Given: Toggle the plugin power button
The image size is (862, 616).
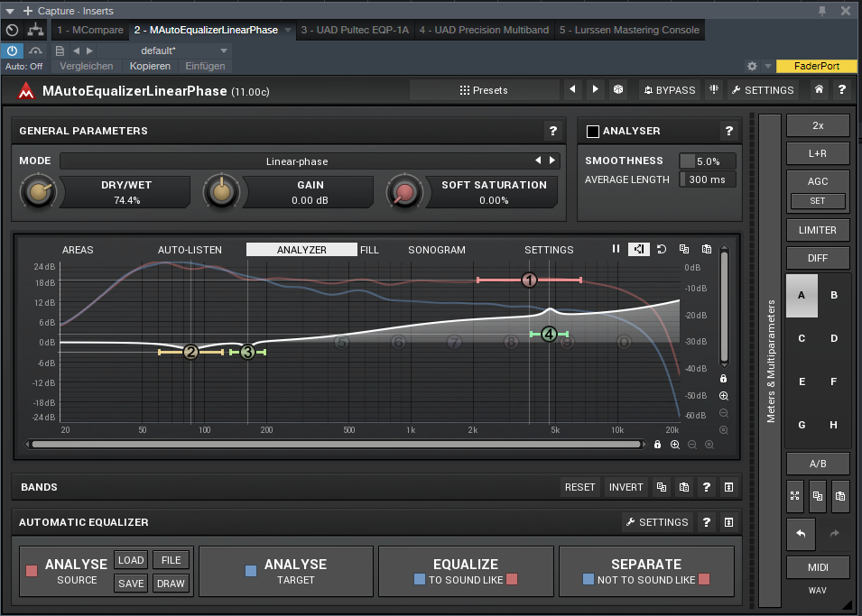Looking at the screenshot, I should tap(12, 51).
